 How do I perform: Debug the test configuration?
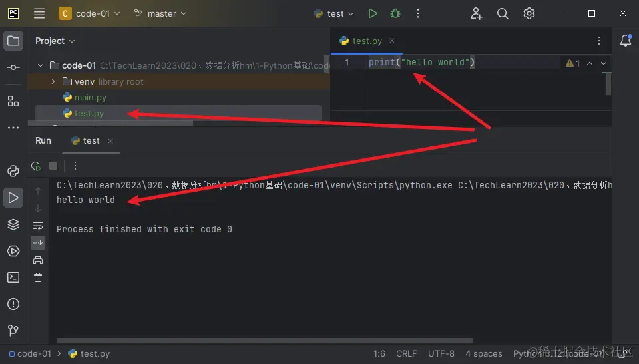[395, 13]
